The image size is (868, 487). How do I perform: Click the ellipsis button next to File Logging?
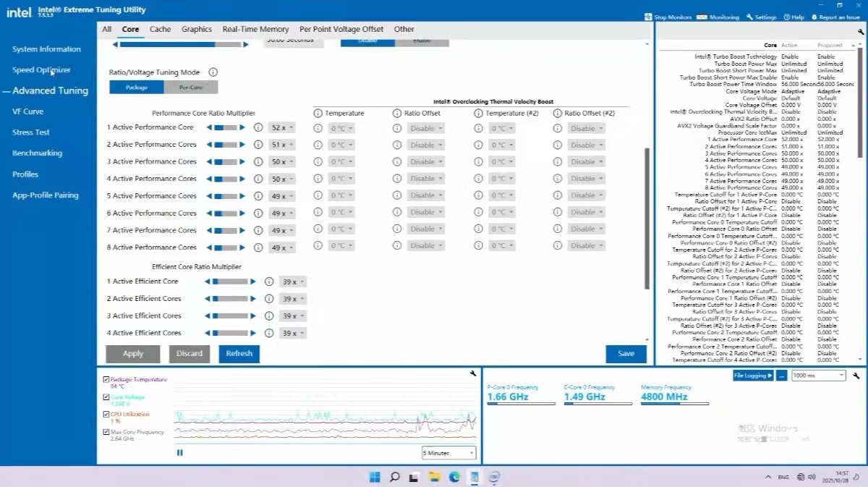click(x=782, y=376)
